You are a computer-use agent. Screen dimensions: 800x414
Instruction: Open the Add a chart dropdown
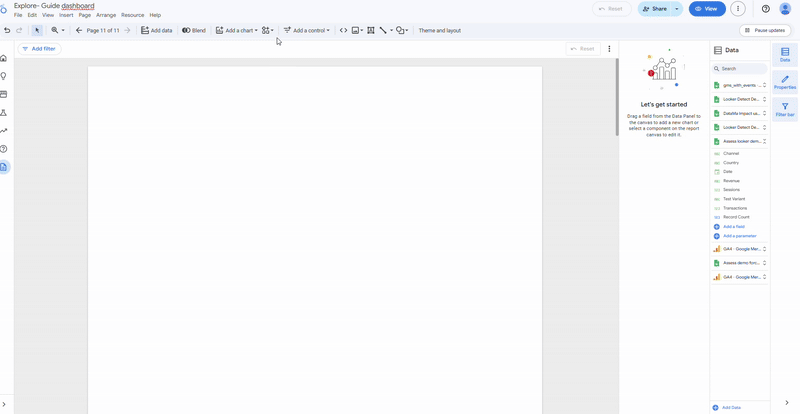click(x=236, y=31)
